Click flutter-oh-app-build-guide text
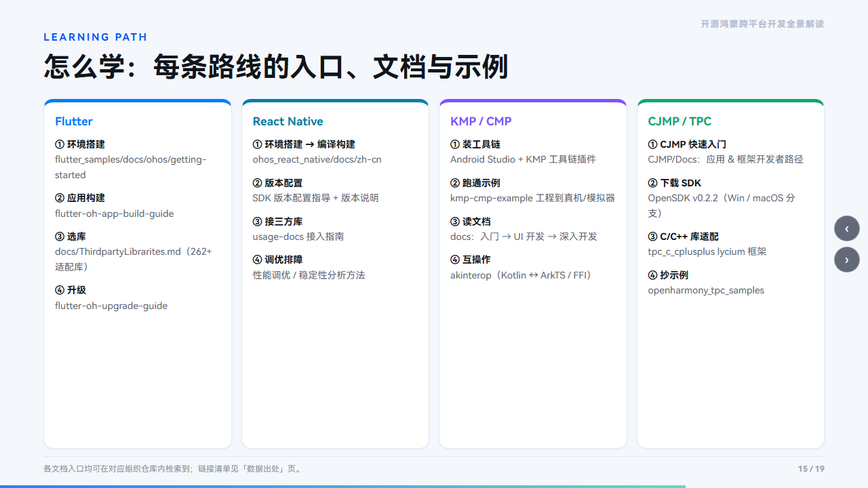 (115, 213)
